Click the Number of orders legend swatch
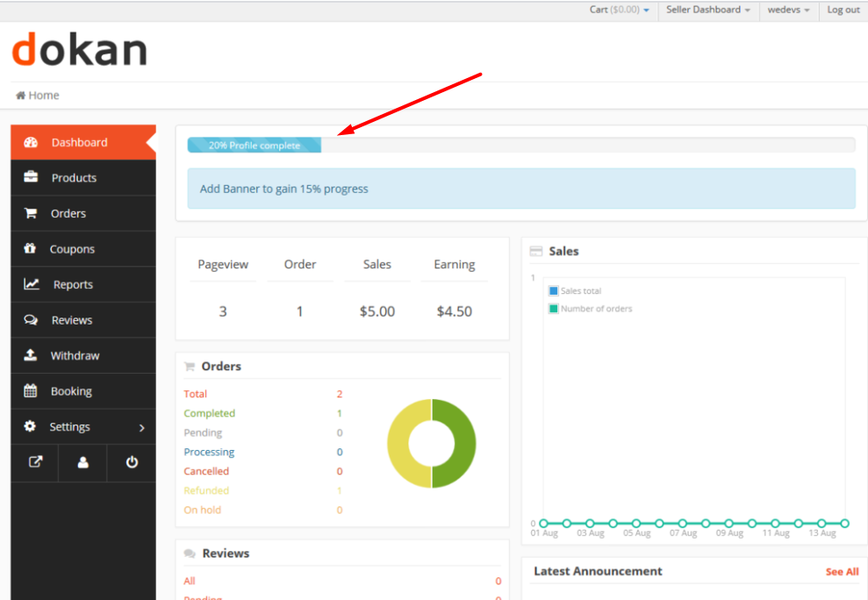 point(553,308)
